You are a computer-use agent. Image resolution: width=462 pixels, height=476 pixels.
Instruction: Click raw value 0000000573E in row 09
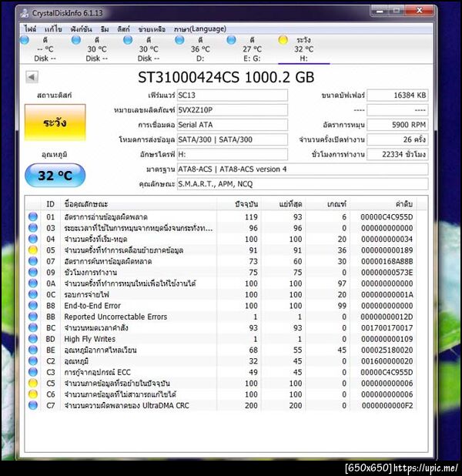coord(387,273)
